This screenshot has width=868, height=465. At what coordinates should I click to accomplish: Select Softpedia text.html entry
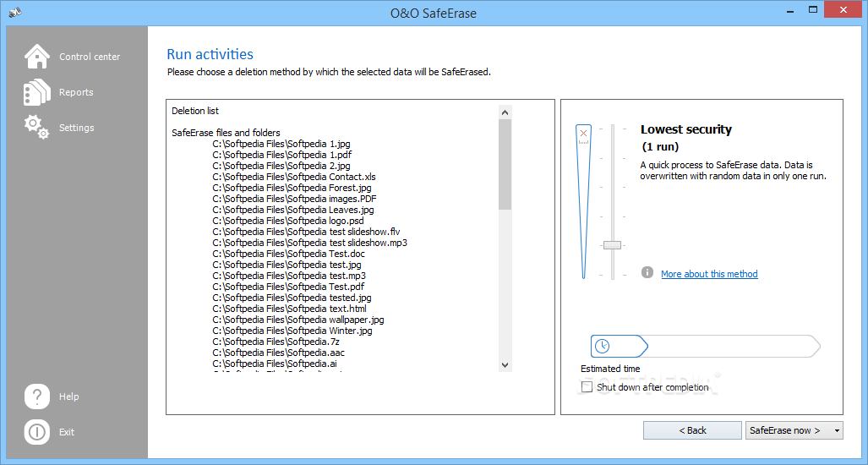point(290,309)
